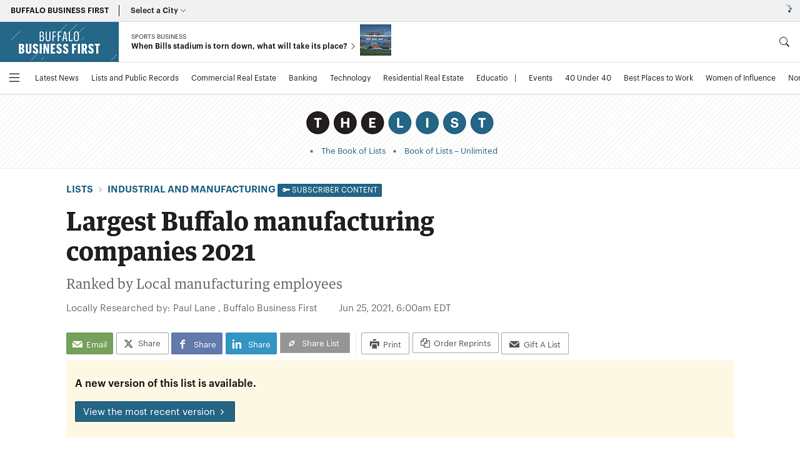
Task: Click headline Largest Buffalo manufacturing companies 2021
Action: (250, 236)
